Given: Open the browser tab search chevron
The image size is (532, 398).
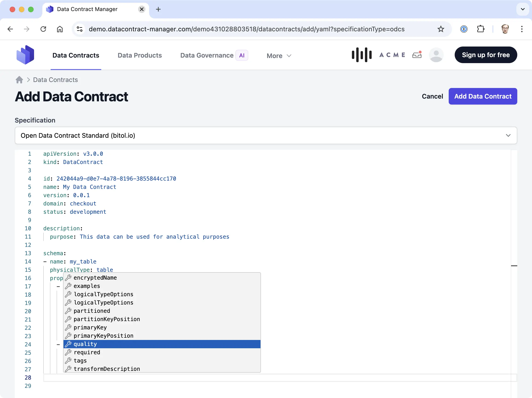Looking at the screenshot, I should (x=522, y=9).
